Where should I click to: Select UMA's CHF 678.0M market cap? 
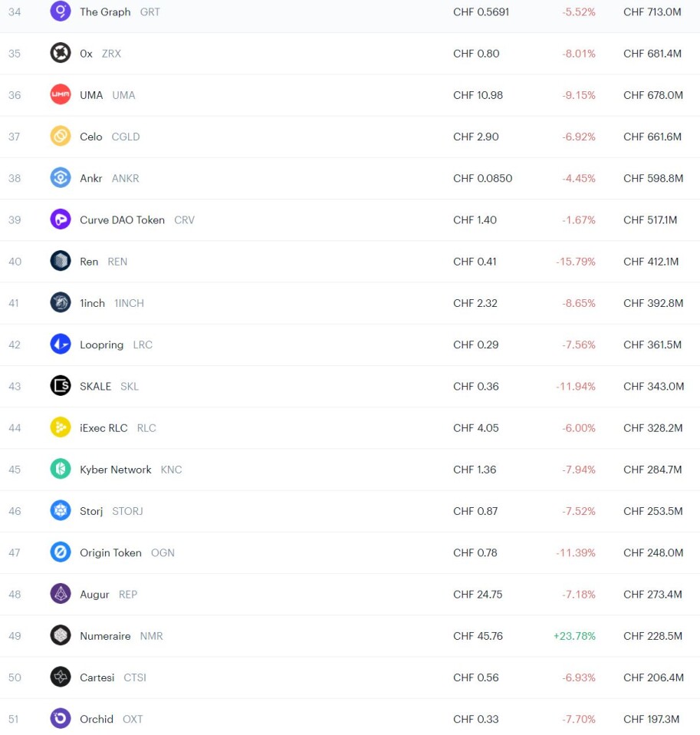[x=653, y=95]
